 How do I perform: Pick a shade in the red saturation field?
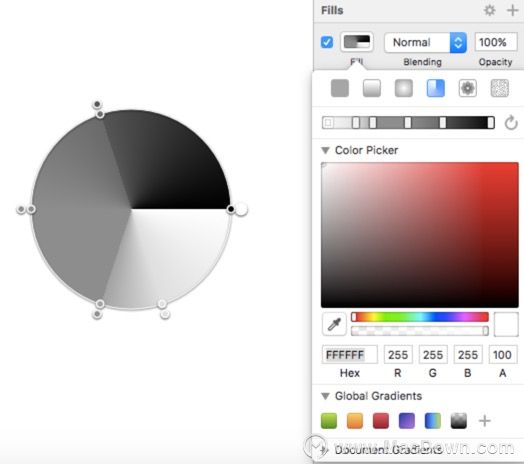click(420, 235)
